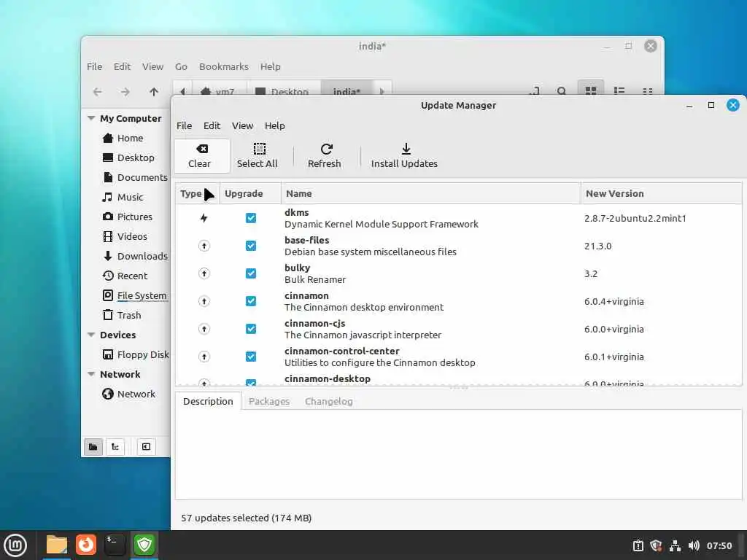747x560 pixels.
Task: Show places view in file manager sidebar
Action: (93, 447)
